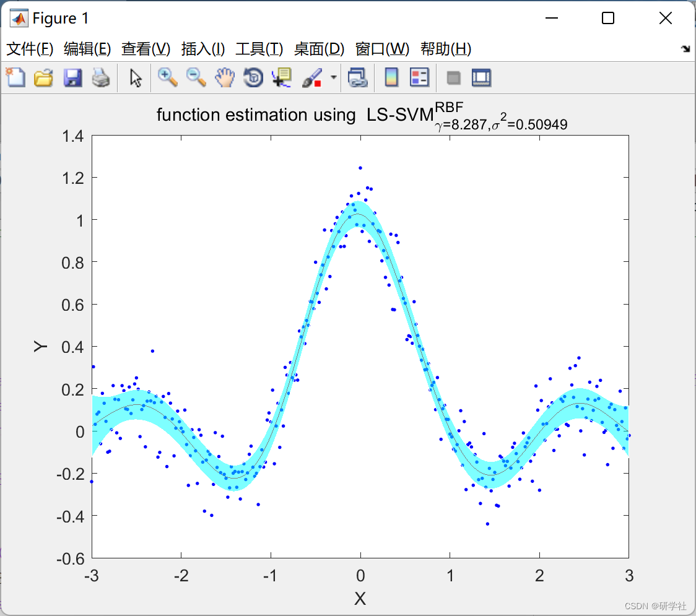The width and height of the screenshot is (696, 616).
Task: Click the New Figure icon
Action: [15, 77]
